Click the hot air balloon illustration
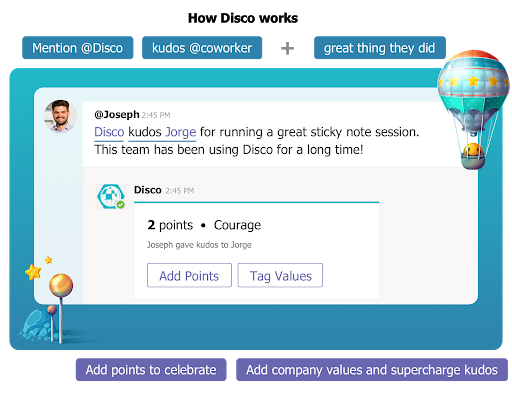Image resolution: width=512 pixels, height=395 pixels. [473, 109]
